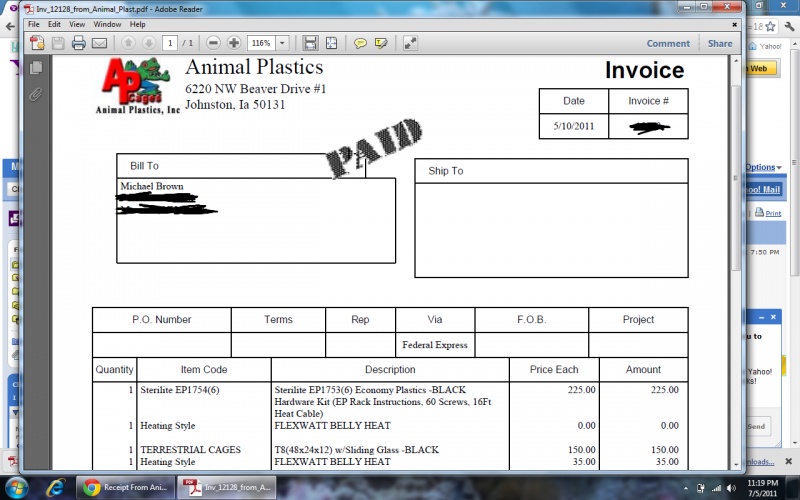
Task: Click the 'Johnston, Ia 50131' address line
Action: tap(235, 105)
